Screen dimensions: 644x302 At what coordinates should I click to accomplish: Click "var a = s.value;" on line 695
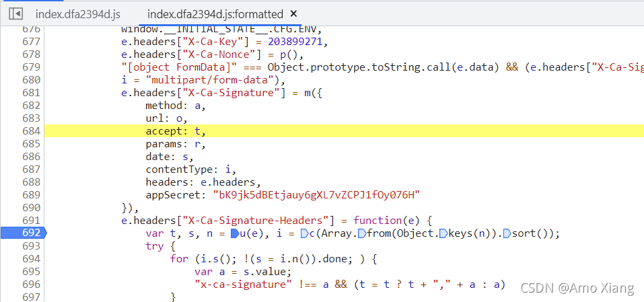243,271
